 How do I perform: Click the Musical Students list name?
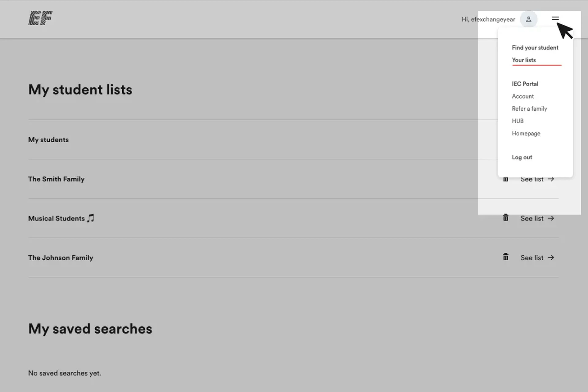coord(57,218)
